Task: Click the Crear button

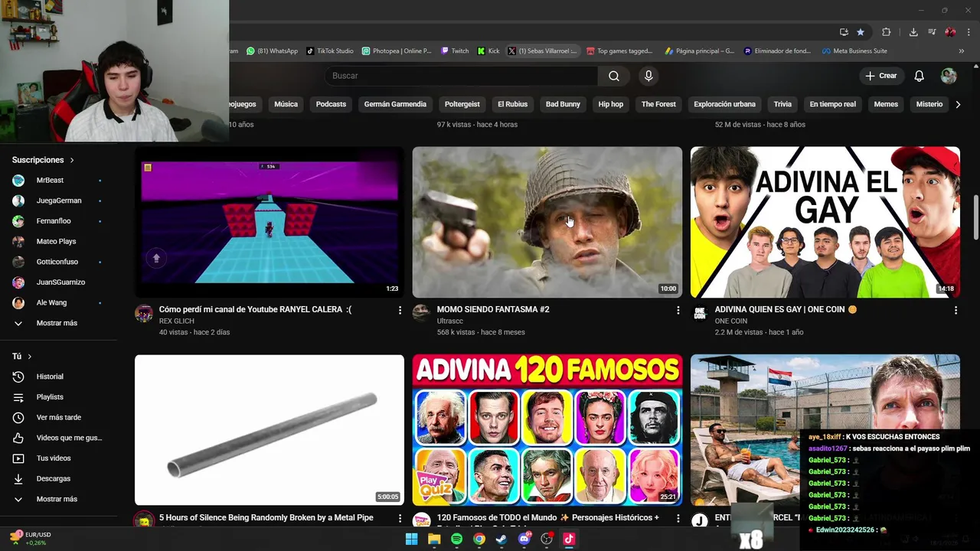Action: [x=880, y=76]
